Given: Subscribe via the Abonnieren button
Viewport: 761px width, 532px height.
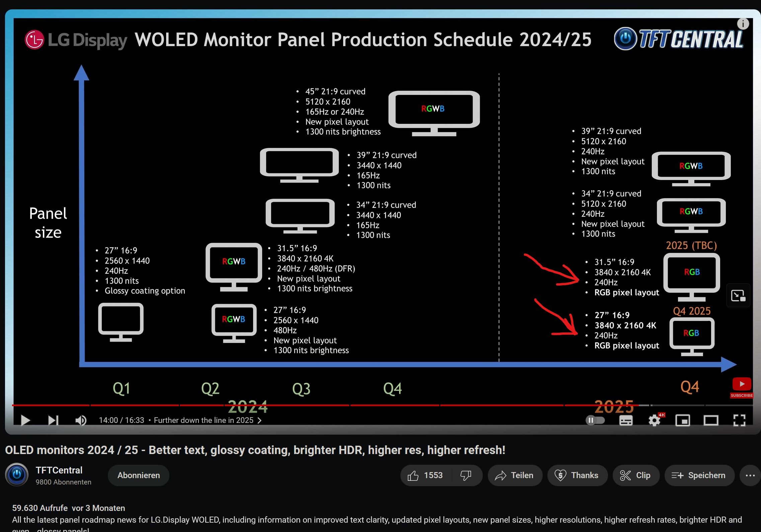Looking at the screenshot, I should pos(139,475).
